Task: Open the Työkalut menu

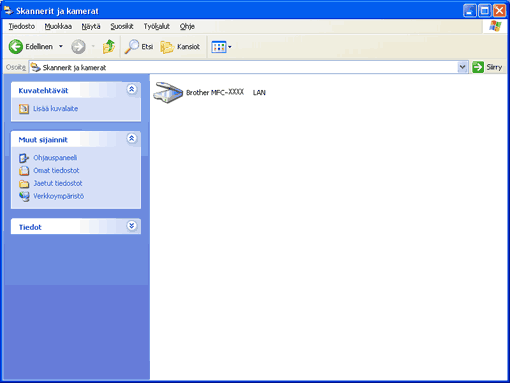Action: click(x=157, y=26)
